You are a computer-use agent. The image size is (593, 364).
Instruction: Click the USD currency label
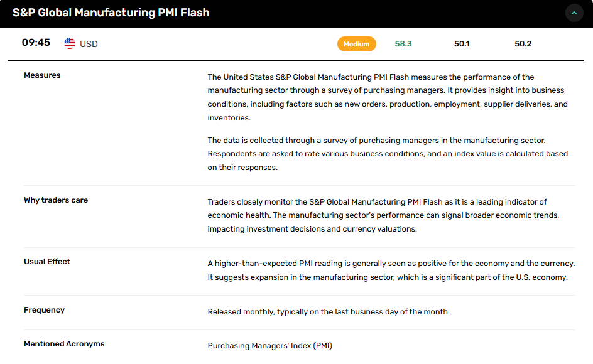tap(89, 44)
